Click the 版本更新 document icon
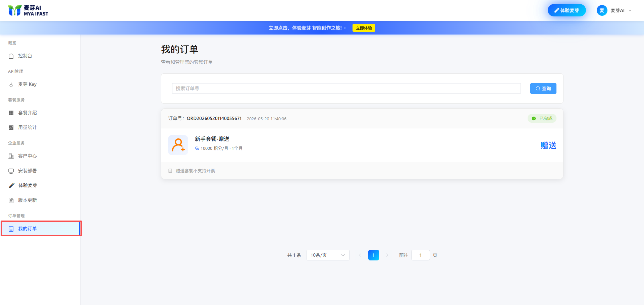Viewport: 644px width, 305px height. (11, 200)
